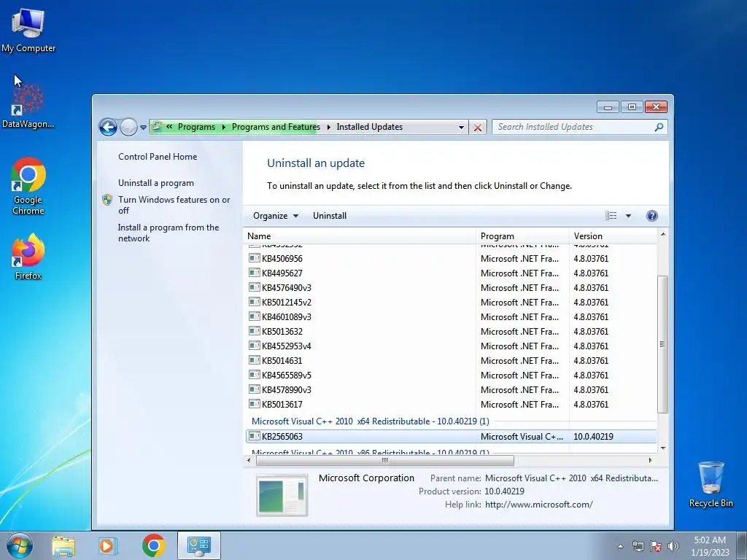Collapse Visual C++ 2010 x64 Redistributable group
This screenshot has width=747, height=560.
coord(370,421)
